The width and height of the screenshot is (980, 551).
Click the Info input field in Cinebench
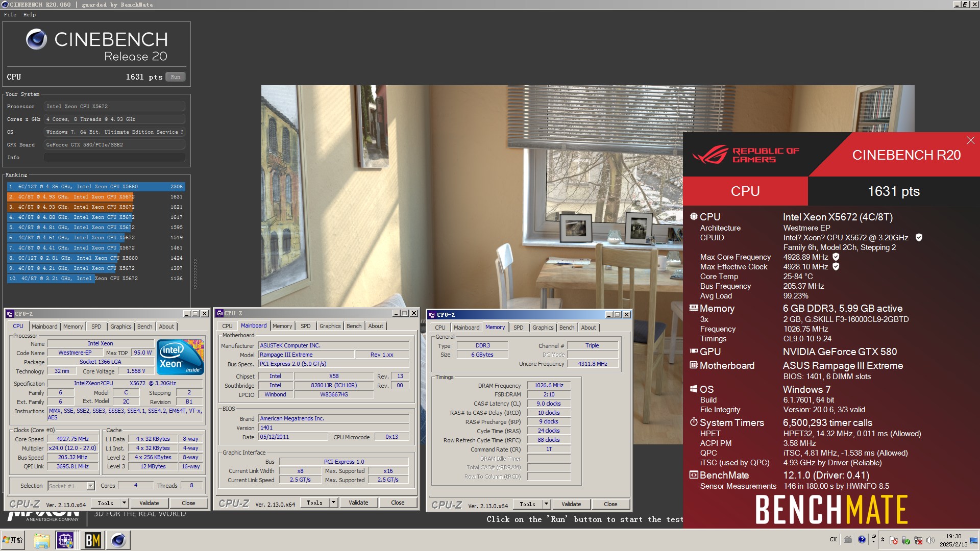point(114,158)
